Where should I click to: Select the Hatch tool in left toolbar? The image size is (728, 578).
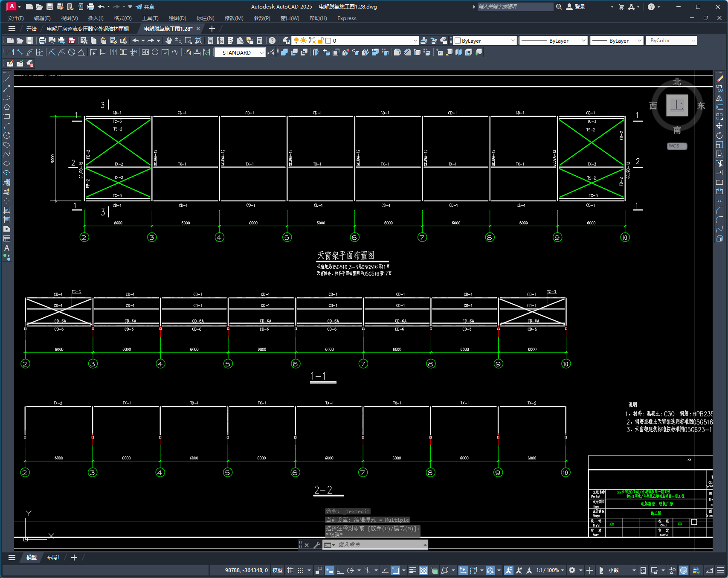(7, 210)
